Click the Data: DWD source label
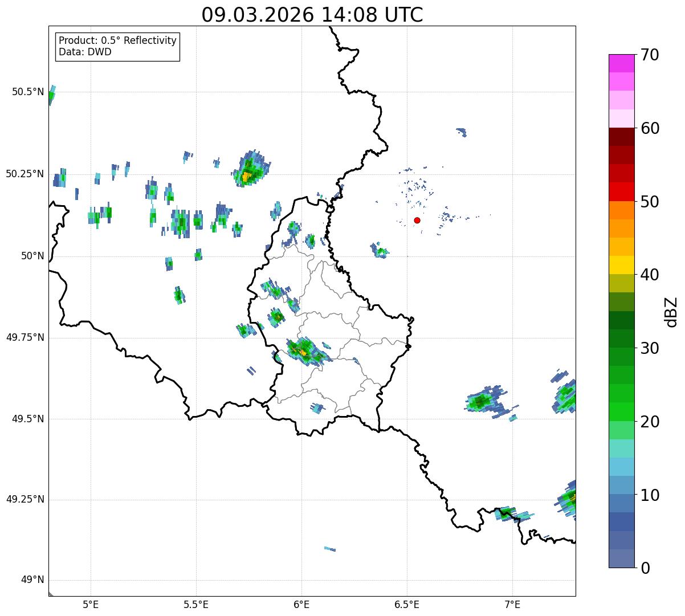Viewport: 685px width, 616px height. [x=85, y=52]
